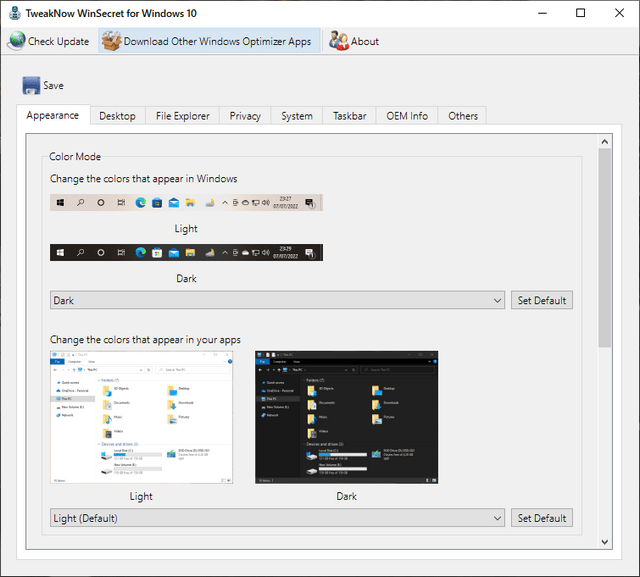The height and width of the screenshot is (577, 640).
Task: Click the dark File Explorer preview thumbnail
Action: tap(347, 417)
